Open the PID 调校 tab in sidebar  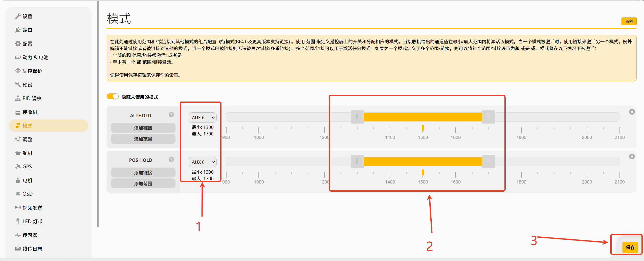coord(32,98)
